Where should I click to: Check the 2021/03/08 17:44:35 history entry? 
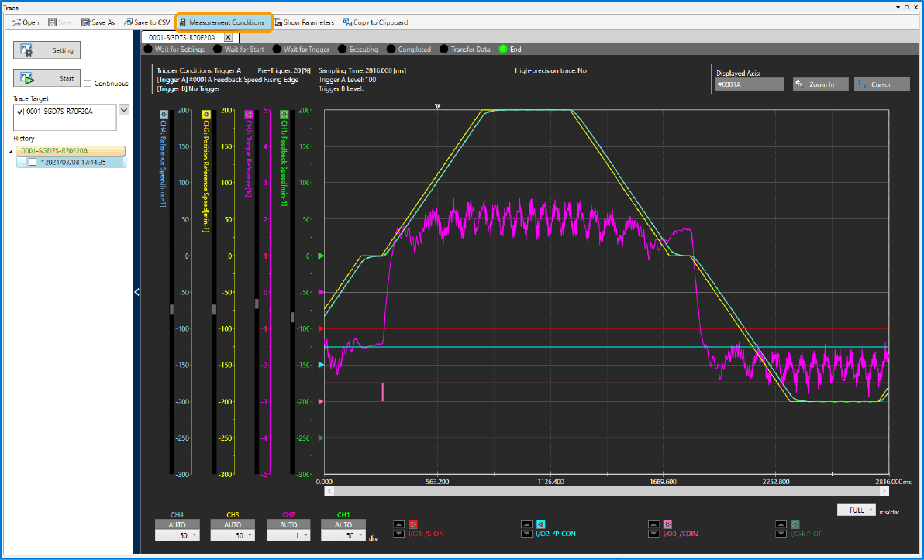(33, 162)
